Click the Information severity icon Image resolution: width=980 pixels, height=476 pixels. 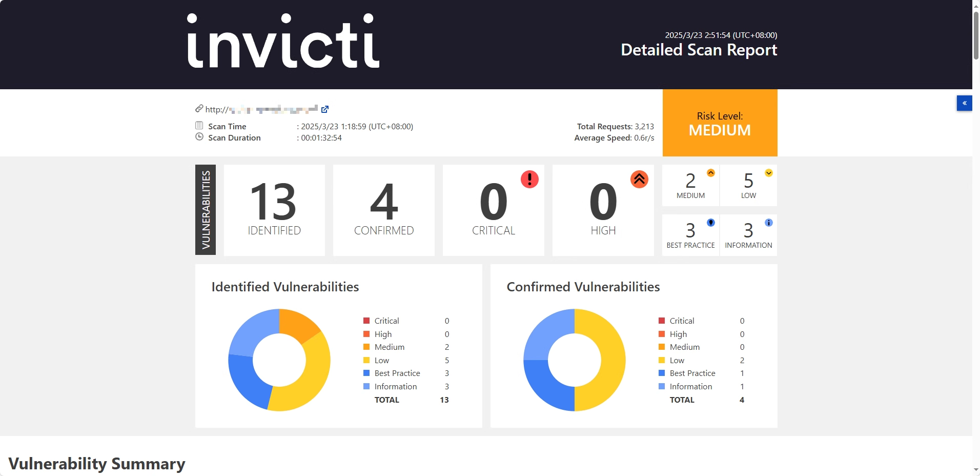pos(769,223)
